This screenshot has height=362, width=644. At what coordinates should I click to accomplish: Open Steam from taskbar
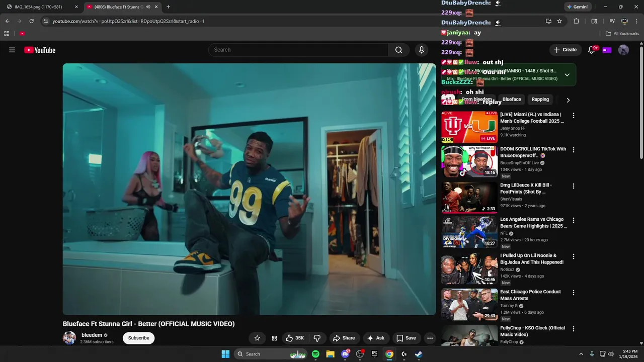pyautogui.click(x=419, y=354)
